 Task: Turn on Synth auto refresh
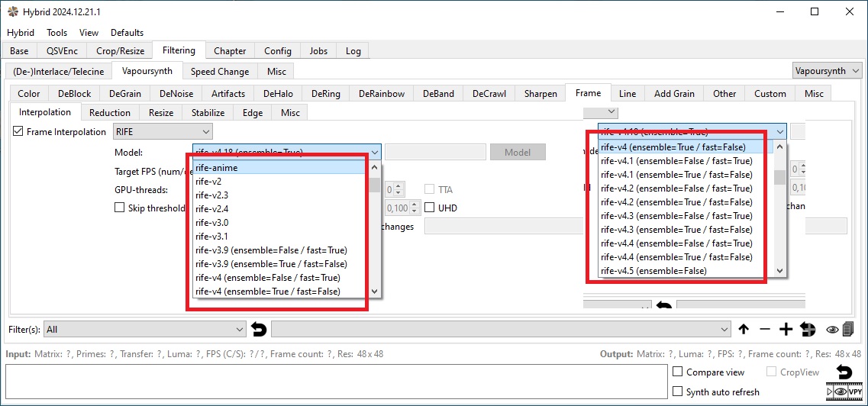pyautogui.click(x=678, y=391)
